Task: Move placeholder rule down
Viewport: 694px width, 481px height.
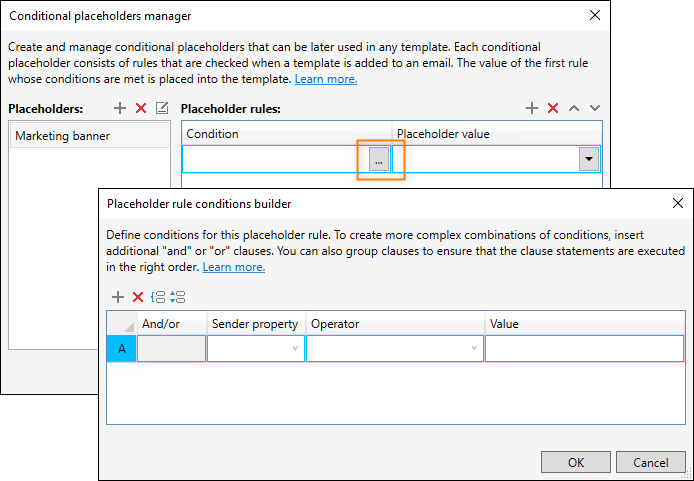Action: [x=595, y=108]
